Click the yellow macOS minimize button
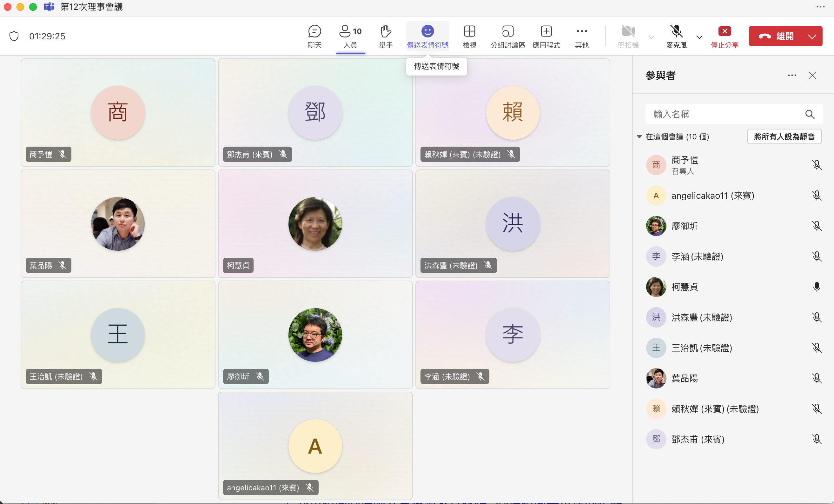834x504 pixels. click(x=20, y=7)
